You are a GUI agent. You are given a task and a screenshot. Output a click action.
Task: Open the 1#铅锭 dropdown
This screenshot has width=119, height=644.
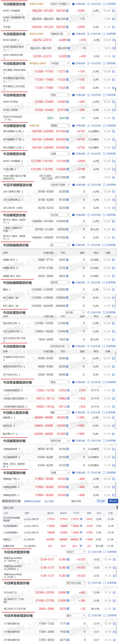pos(60,63)
